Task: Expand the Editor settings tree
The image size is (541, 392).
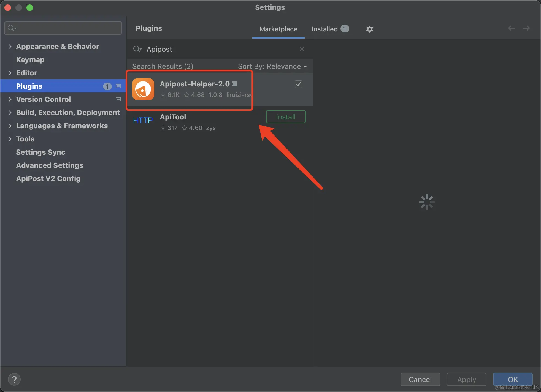Action: tap(10, 73)
